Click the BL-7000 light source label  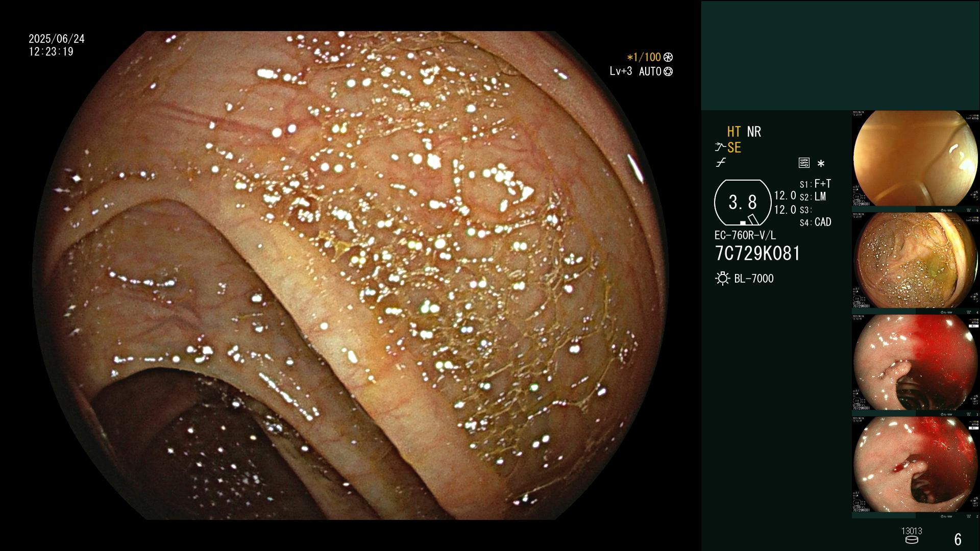click(x=754, y=279)
